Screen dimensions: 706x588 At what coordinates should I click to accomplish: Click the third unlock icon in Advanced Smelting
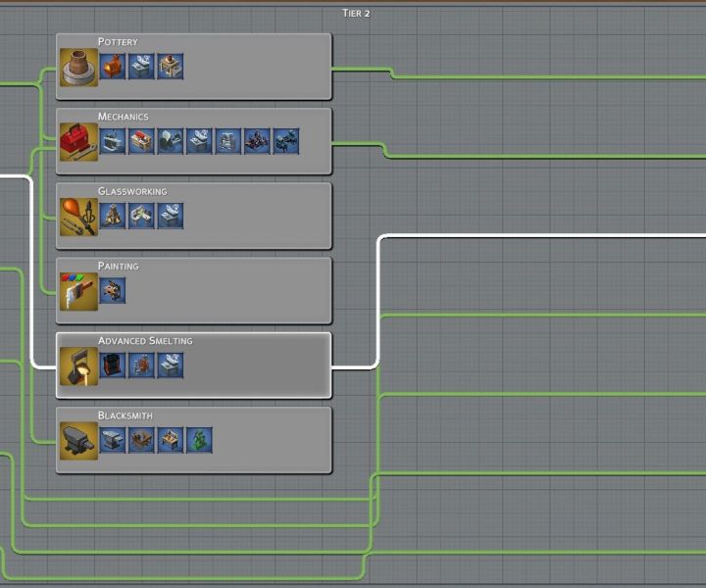pyautogui.click(x=171, y=366)
